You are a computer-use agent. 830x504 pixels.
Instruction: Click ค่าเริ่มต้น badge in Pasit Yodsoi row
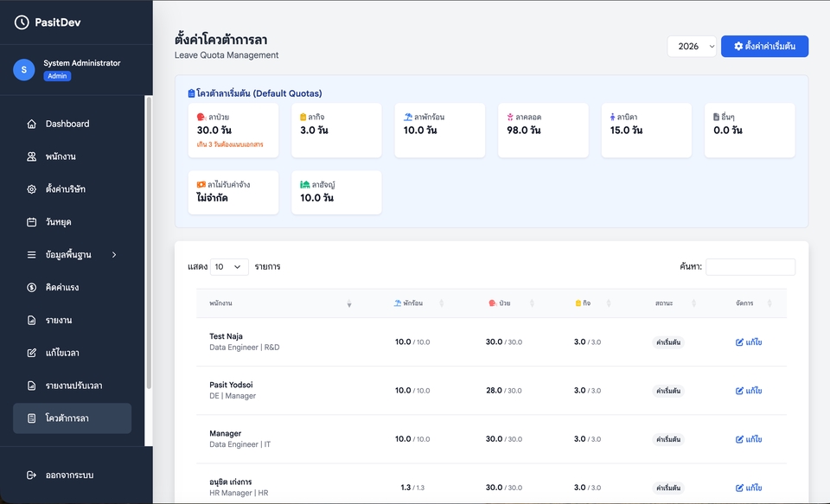click(x=668, y=391)
